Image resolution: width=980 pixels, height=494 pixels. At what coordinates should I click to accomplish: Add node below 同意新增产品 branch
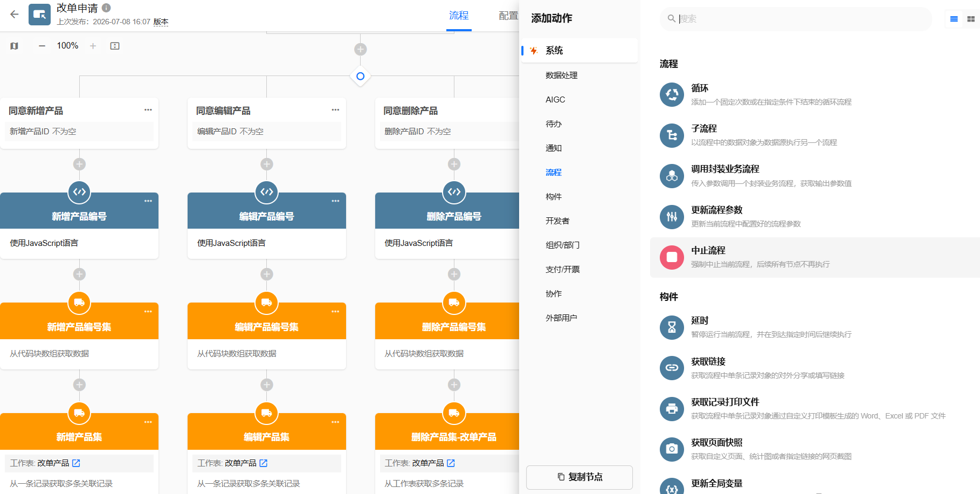click(79, 164)
